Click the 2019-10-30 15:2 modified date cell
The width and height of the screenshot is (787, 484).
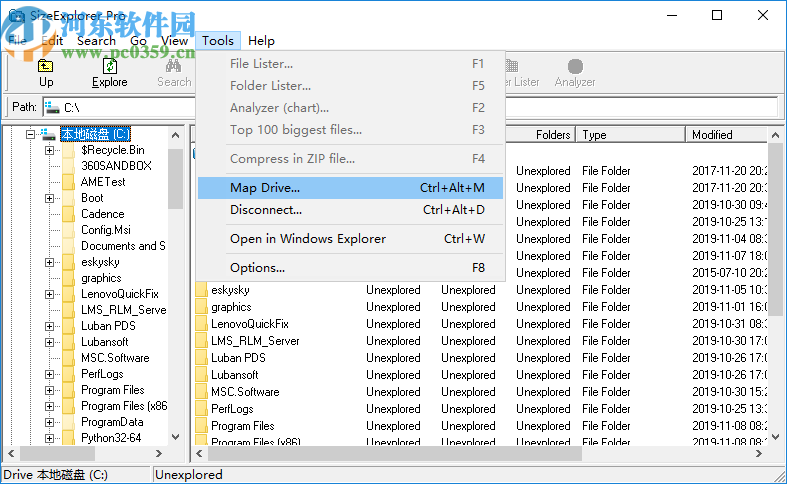click(x=729, y=392)
